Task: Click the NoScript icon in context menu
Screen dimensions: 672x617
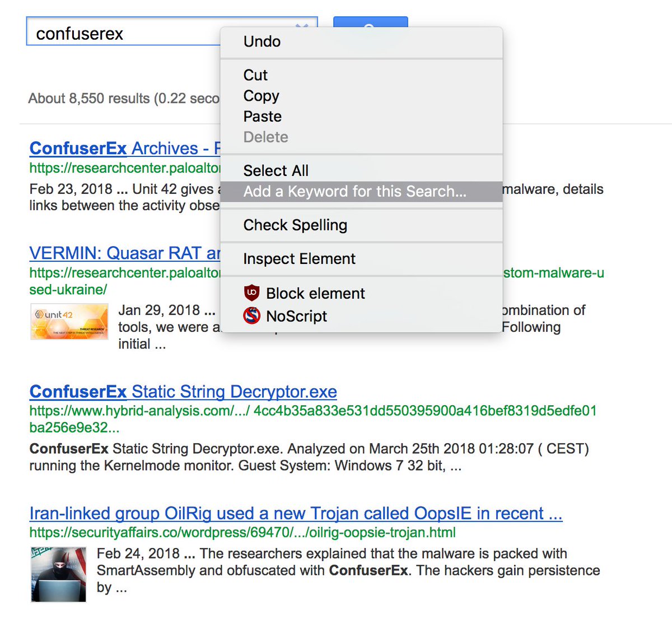Action: 252,316
